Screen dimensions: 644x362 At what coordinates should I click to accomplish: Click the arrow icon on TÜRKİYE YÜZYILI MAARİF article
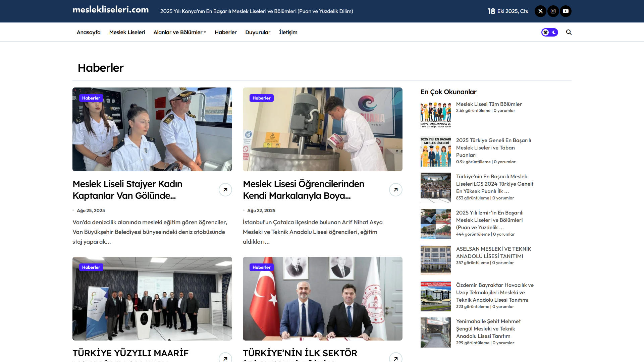[x=225, y=358]
